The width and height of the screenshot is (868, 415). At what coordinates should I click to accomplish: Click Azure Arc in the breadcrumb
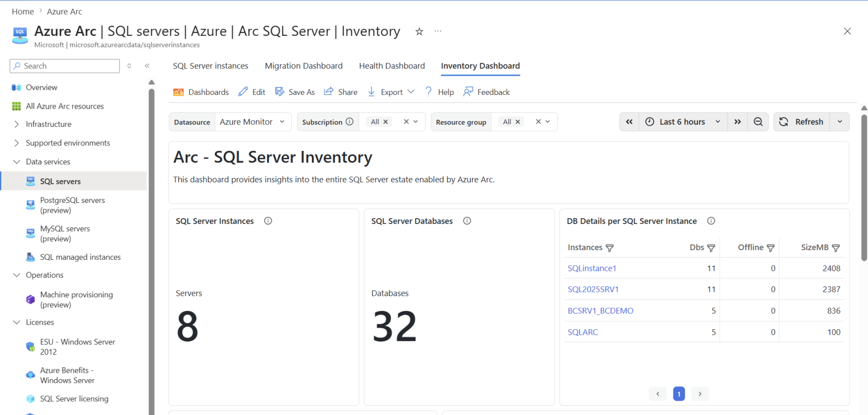(65, 11)
